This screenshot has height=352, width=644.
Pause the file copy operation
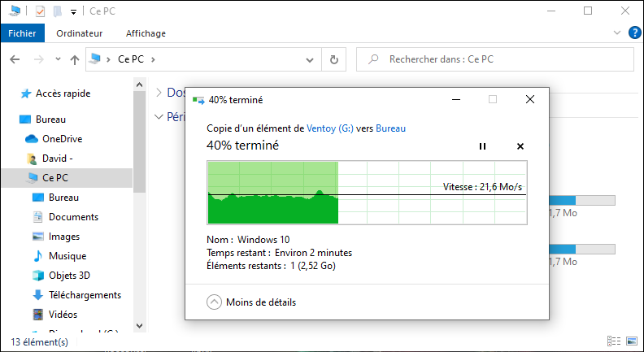(x=482, y=146)
